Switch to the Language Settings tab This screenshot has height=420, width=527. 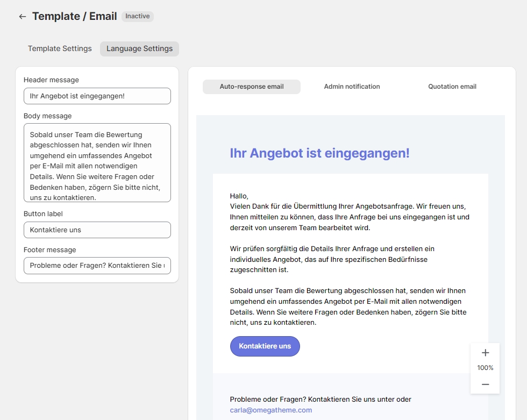[x=139, y=49]
